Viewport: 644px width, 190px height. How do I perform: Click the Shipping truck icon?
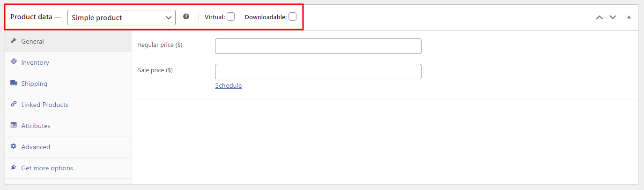click(x=14, y=83)
